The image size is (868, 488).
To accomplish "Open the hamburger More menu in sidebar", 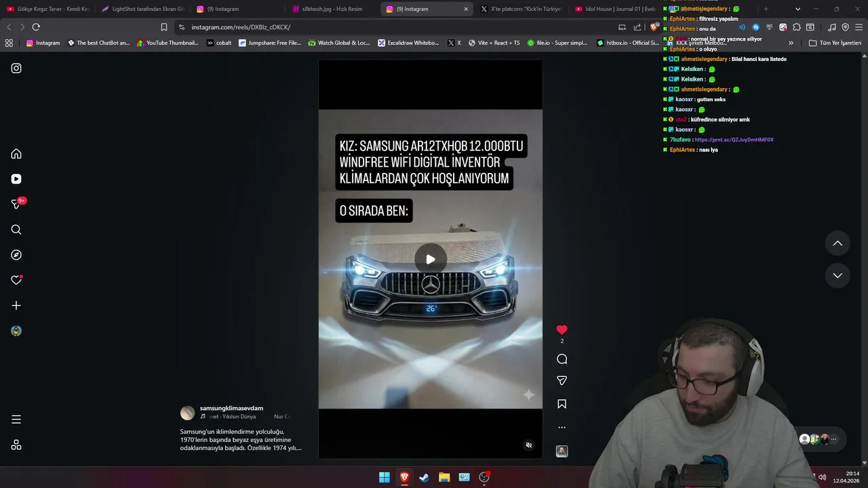I will (16, 420).
